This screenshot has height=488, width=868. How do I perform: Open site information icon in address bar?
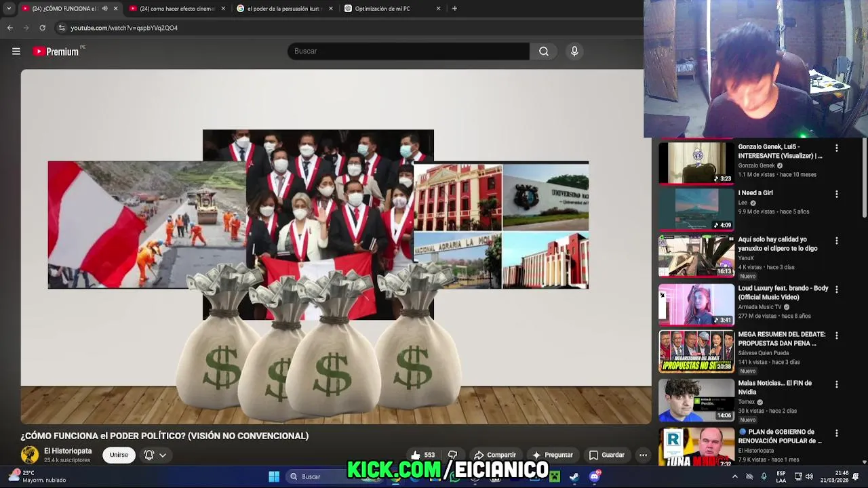[62, 28]
